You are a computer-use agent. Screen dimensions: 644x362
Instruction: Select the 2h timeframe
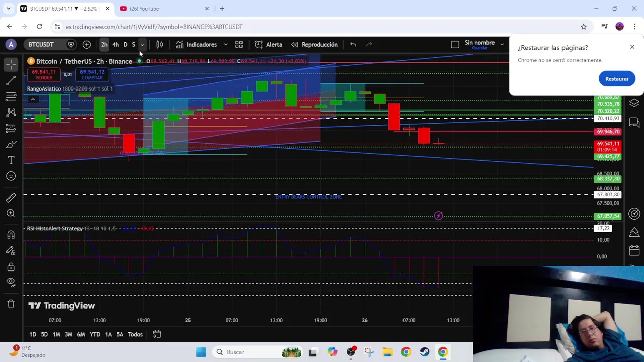(x=104, y=44)
